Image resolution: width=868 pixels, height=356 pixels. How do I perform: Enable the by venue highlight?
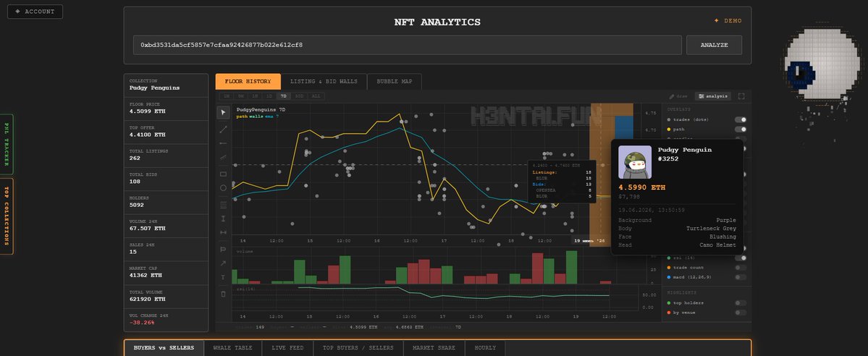(x=740, y=313)
